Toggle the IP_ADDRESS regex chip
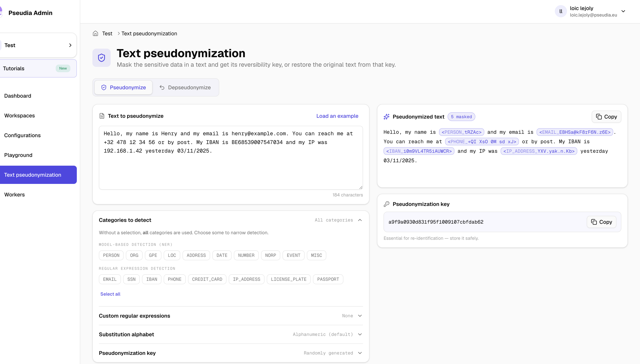 [x=246, y=279]
